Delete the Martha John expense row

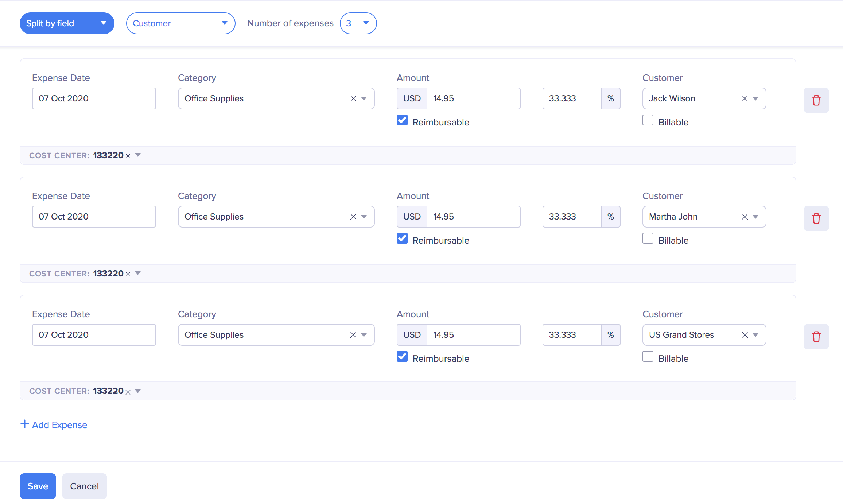pos(816,218)
